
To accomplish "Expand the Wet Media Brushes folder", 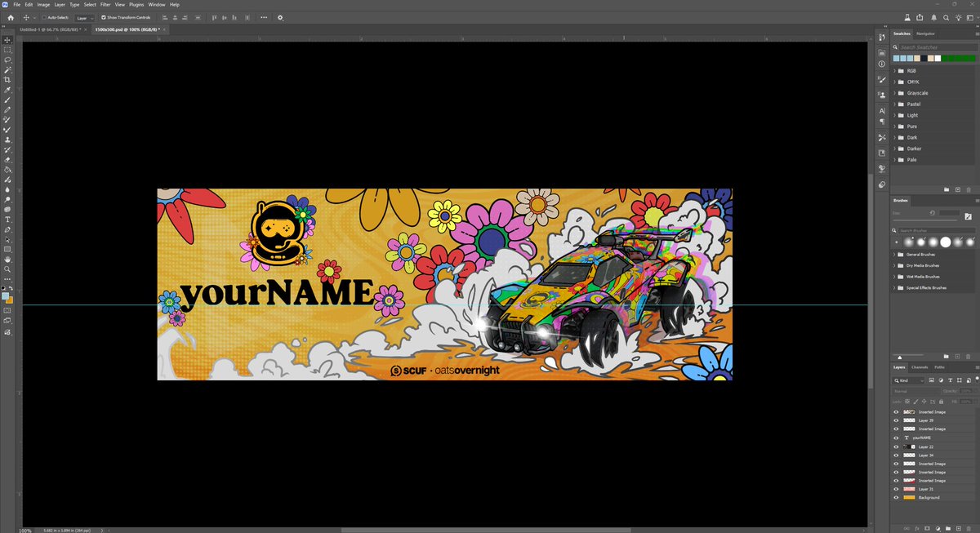I will 895,277.
